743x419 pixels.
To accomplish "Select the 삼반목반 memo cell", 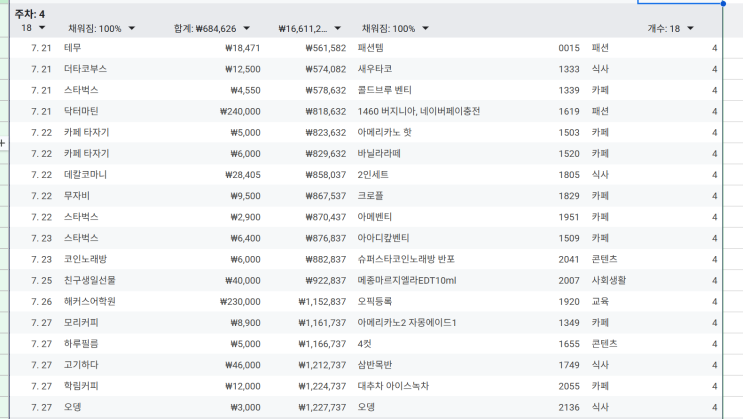I will pyautogui.click(x=375, y=365).
